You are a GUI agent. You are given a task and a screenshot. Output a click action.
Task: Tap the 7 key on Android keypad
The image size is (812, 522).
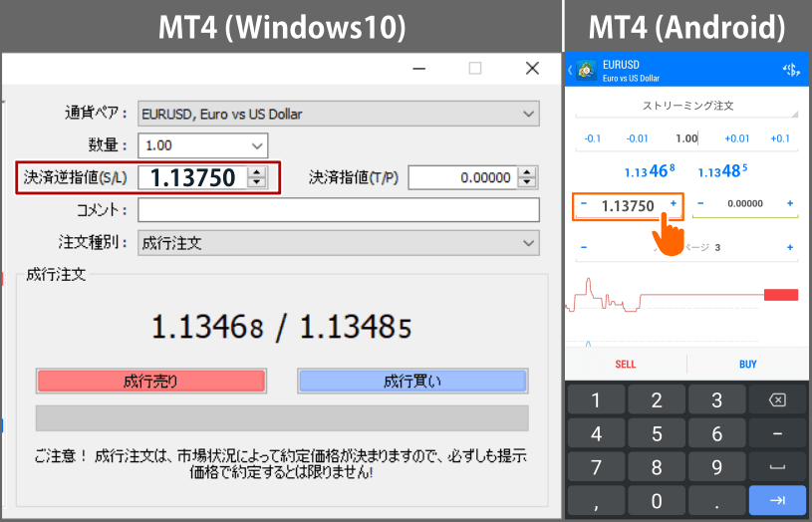pyautogui.click(x=596, y=467)
